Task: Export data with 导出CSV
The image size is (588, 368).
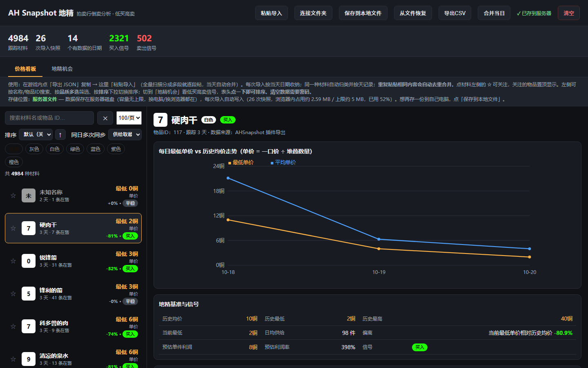Action: click(x=455, y=13)
